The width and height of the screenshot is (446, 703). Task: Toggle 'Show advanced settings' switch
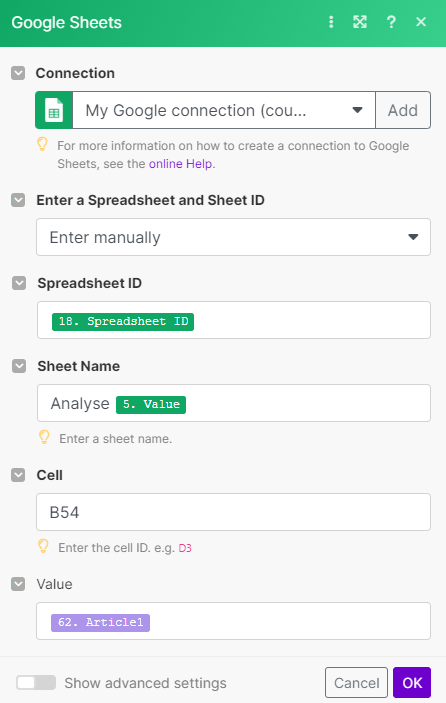pos(36,683)
